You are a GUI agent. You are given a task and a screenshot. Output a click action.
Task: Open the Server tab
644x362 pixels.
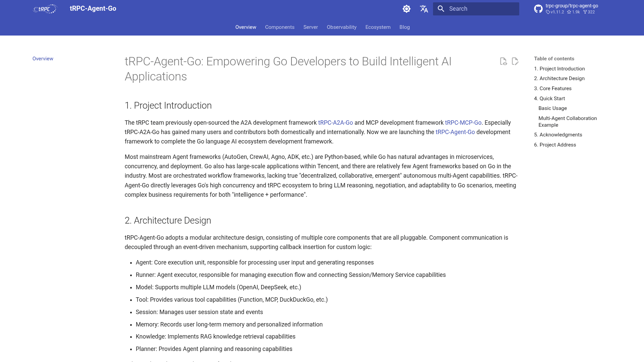(311, 27)
